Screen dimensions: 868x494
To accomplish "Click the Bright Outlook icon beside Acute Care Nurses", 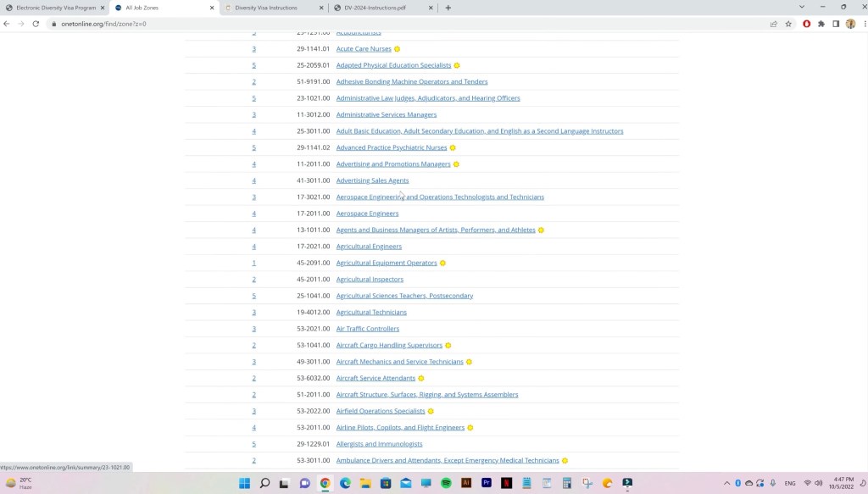I will 397,49.
